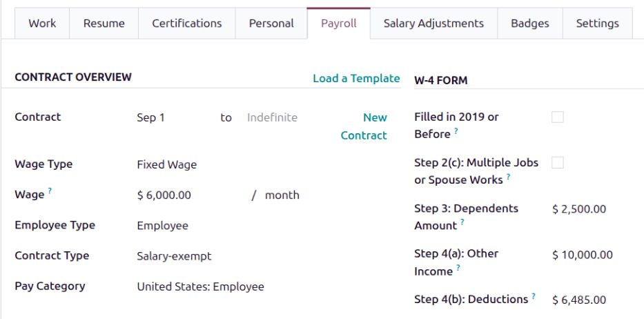644x319 pixels.
Task: Click the New Contract button
Action: coord(364,126)
